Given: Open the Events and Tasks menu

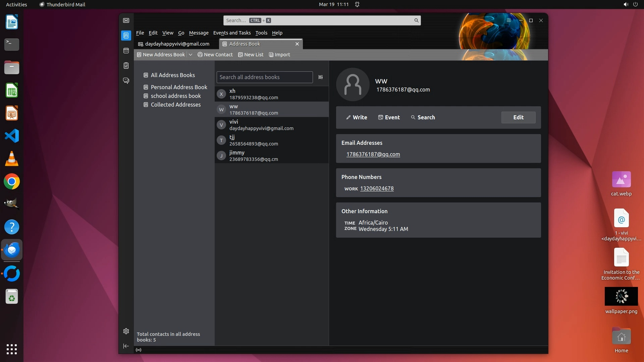Looking at the screenshot, I should [x=232, y=33].
